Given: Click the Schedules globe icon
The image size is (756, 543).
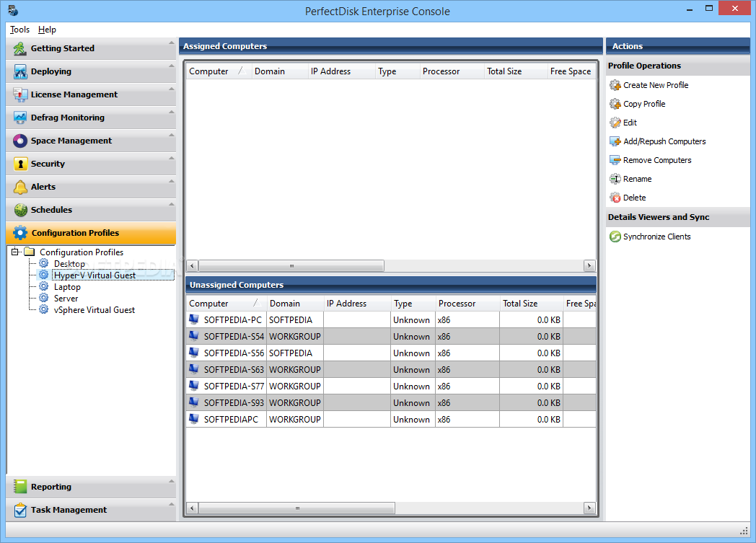Looking at the screenshot, I should coord(19,210).
